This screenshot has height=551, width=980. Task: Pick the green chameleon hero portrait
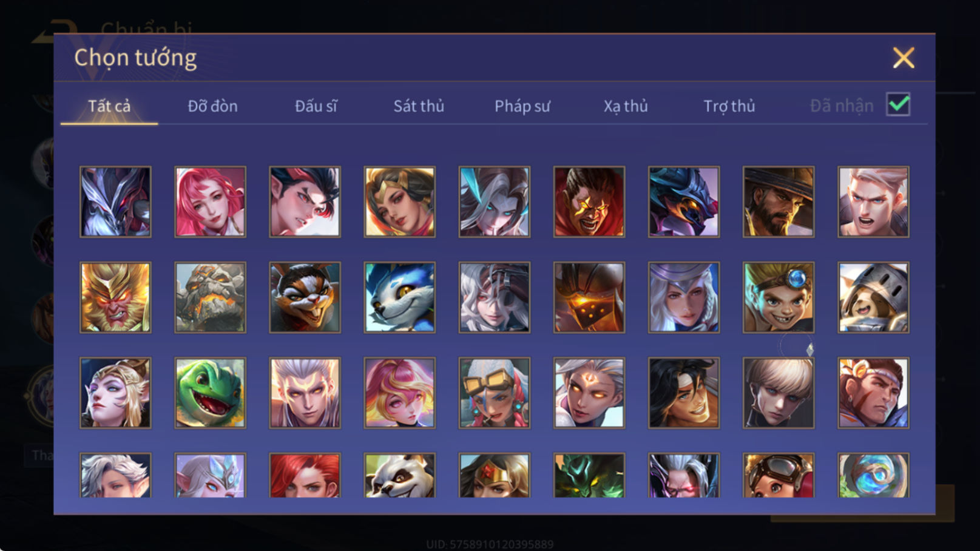[210, 393]
